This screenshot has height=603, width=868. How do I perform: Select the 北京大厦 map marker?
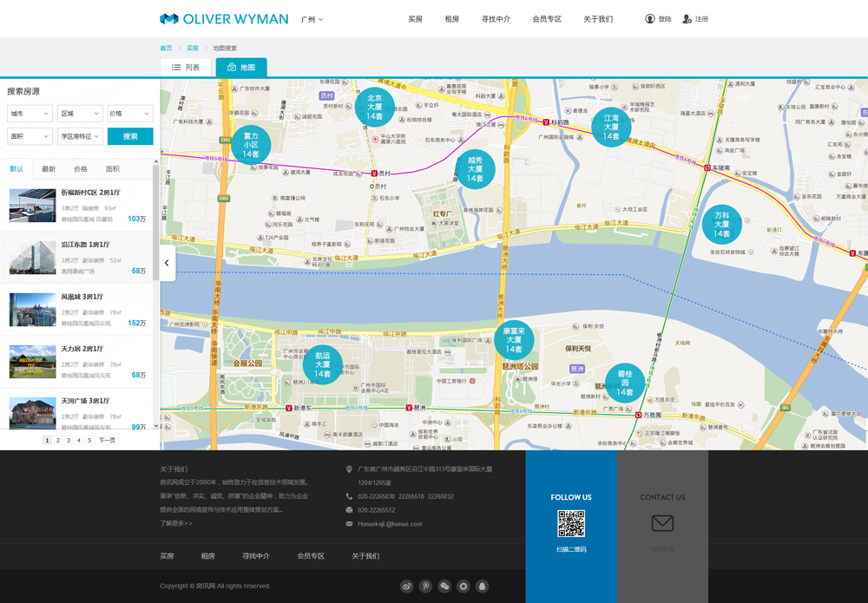tap(374, 107)
